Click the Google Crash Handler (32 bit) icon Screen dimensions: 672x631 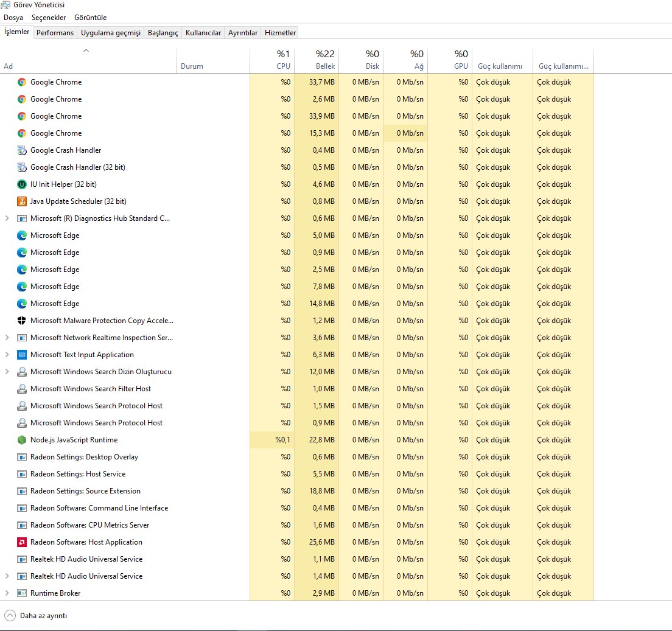point(22,167)
